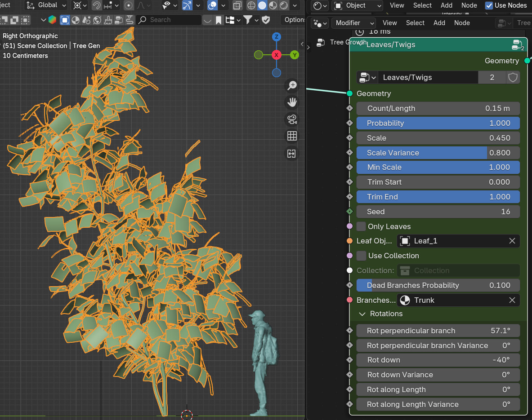The image size is (532, 420).
Task: Toggle X-ray display mode
Action: pyautogui.click(x=237, y=5)
